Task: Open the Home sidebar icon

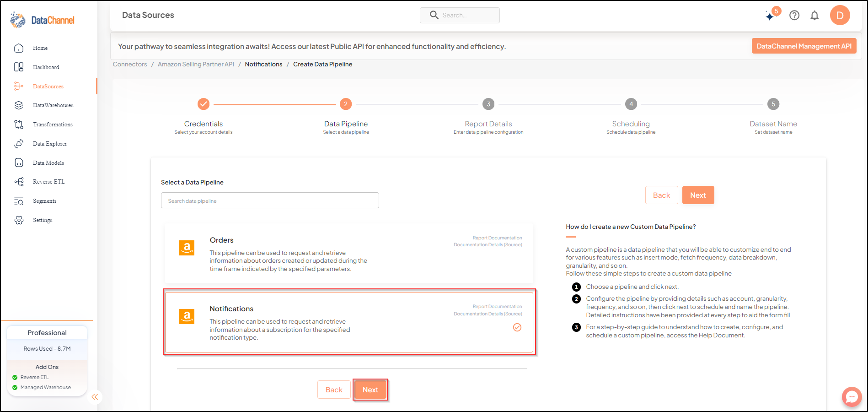Action: (19, 48)
